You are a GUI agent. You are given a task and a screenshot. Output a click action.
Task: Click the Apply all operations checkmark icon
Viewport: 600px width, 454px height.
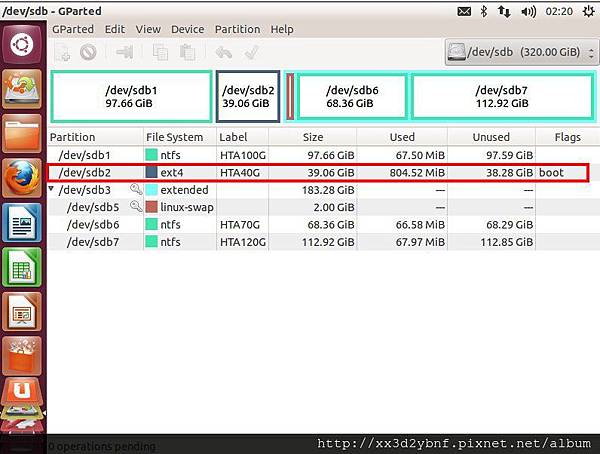251,52
